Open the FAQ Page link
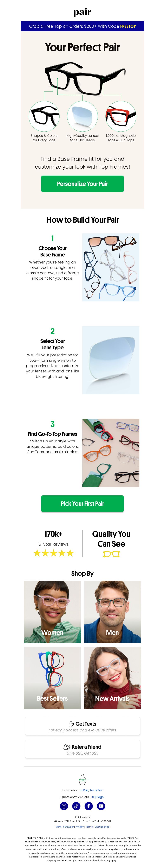This screenshot has width=165, height=868. 97,797
